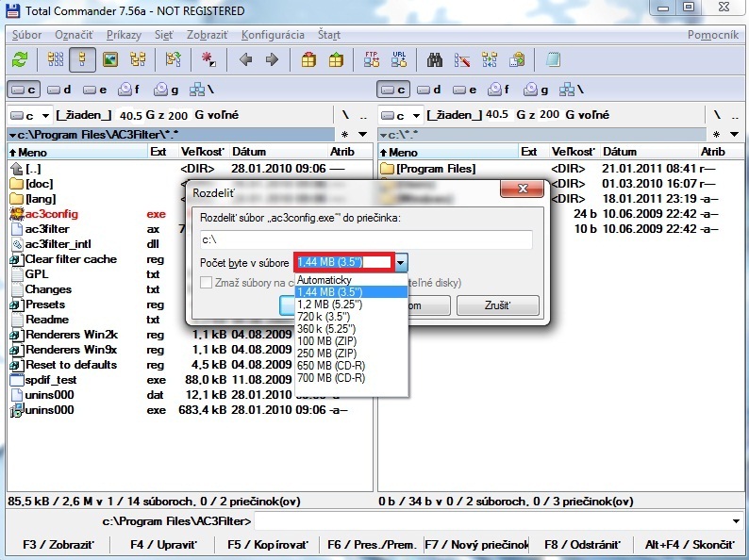Open the Zobraziť menu

(x=208, y=35)
